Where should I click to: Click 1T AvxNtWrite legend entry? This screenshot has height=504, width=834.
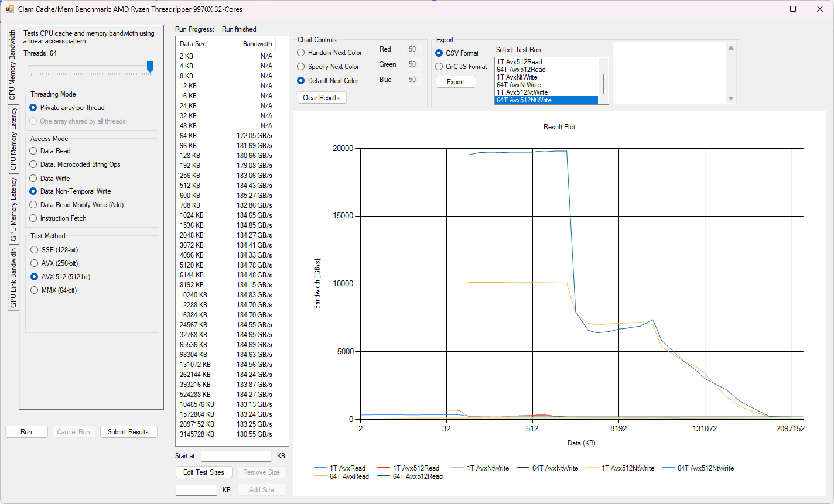(x=480, y=468)
